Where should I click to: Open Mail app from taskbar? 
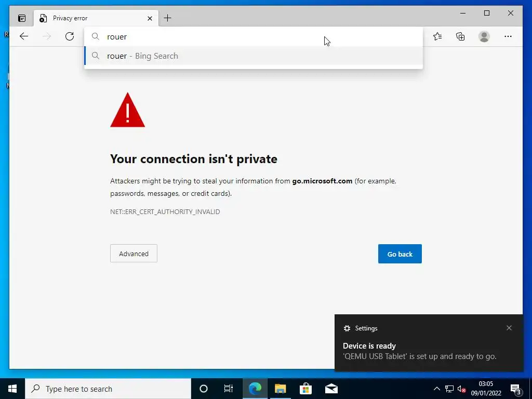(x=331, y=389)
